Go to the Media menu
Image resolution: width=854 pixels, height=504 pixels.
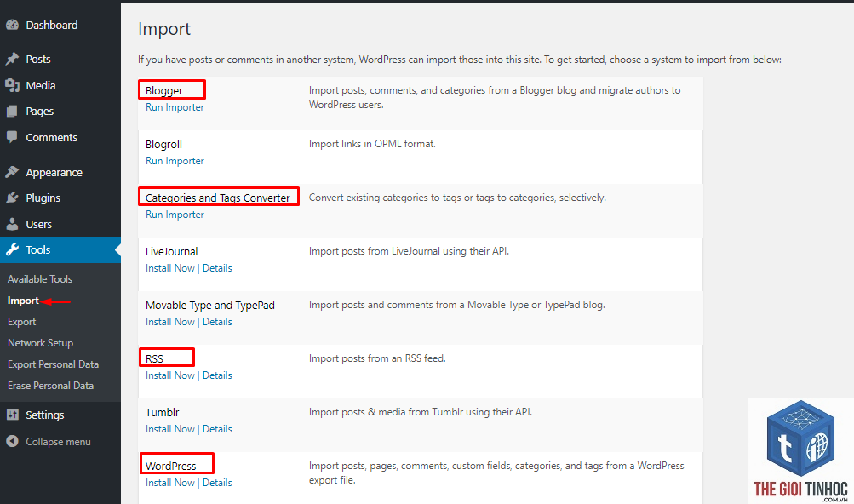coord(41,85)
